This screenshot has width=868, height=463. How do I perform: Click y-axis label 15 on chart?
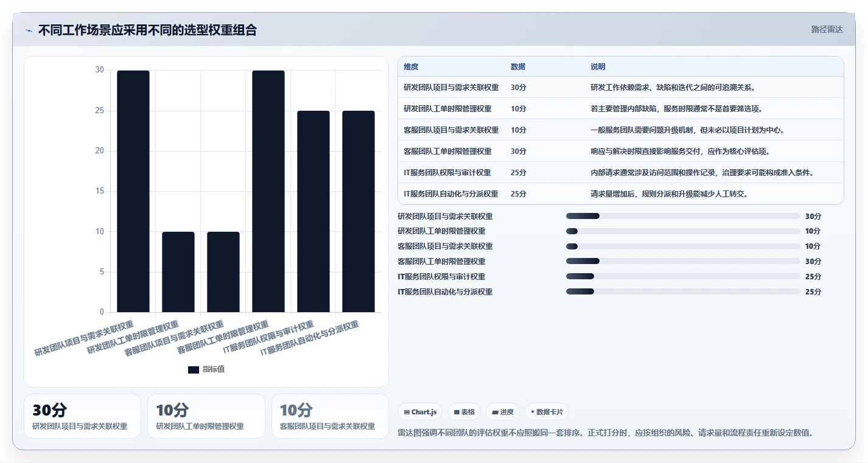coord(99,191)
